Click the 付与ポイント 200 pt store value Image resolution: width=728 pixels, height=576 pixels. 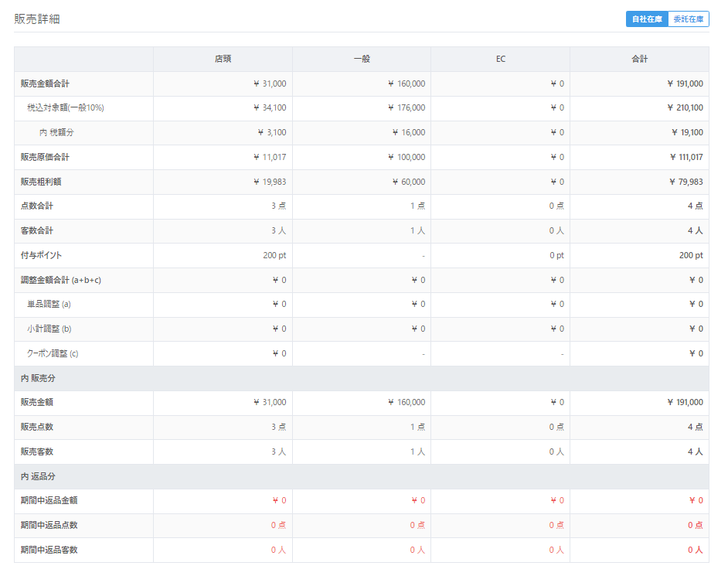coord(274,255)
